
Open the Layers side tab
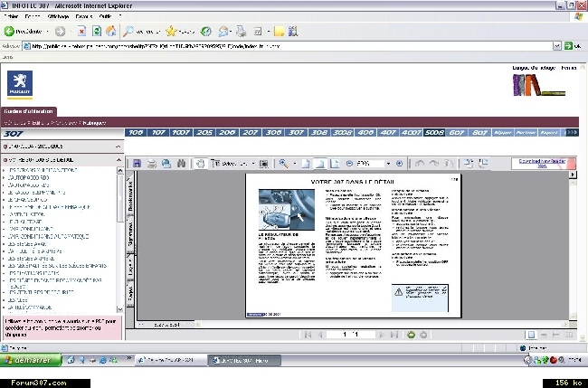pos(130,267)
